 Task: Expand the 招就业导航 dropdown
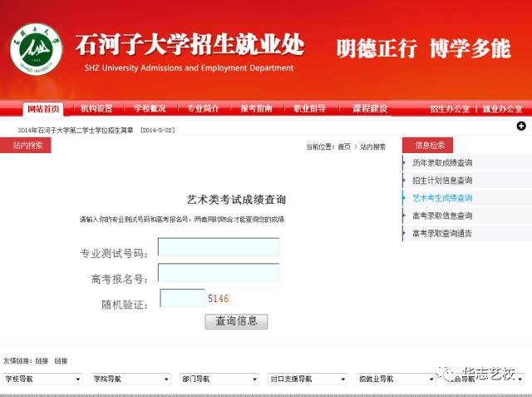(396, 379)
